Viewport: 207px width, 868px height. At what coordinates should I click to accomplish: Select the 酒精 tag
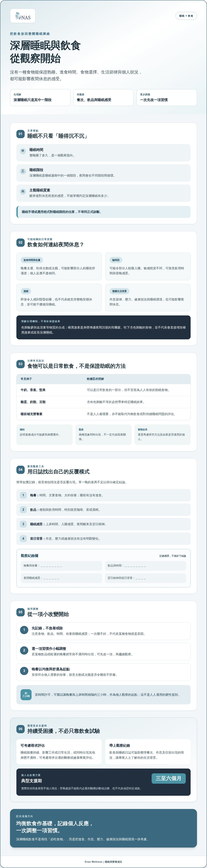point(26,291)
